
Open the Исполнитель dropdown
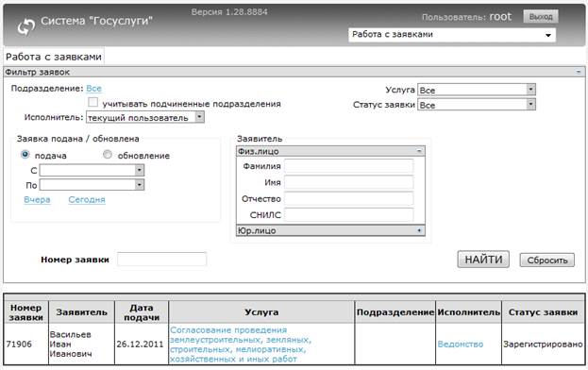(x=145, y=117)
